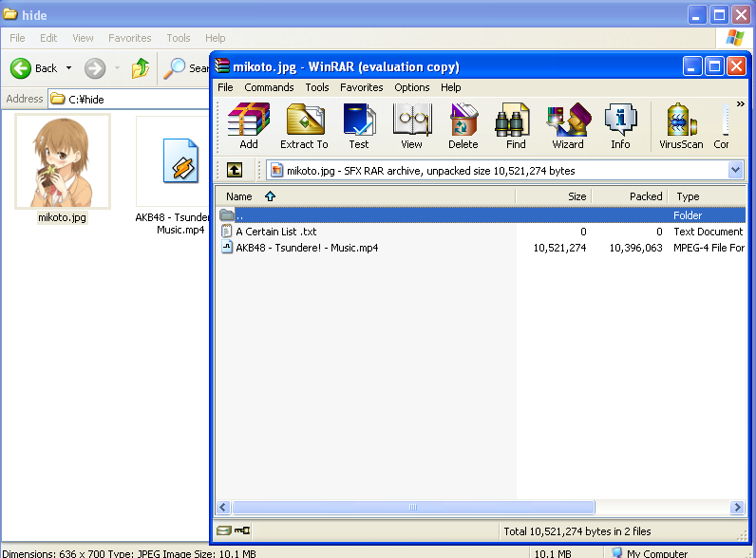Click the Delete toolbar icon
This screenshot has width=756, height=558.
click(x=463, y=126)
